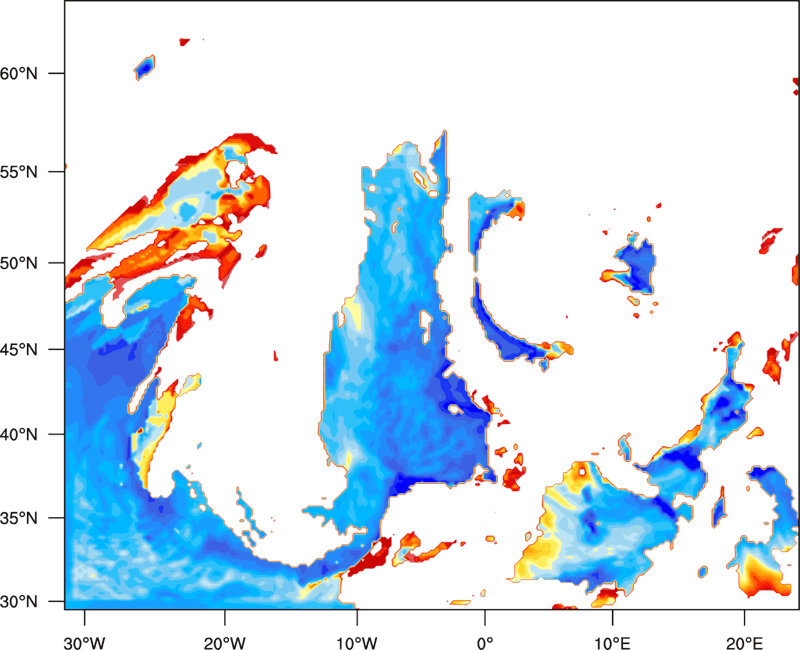Click the 20°E longitude label

(744, 643)
